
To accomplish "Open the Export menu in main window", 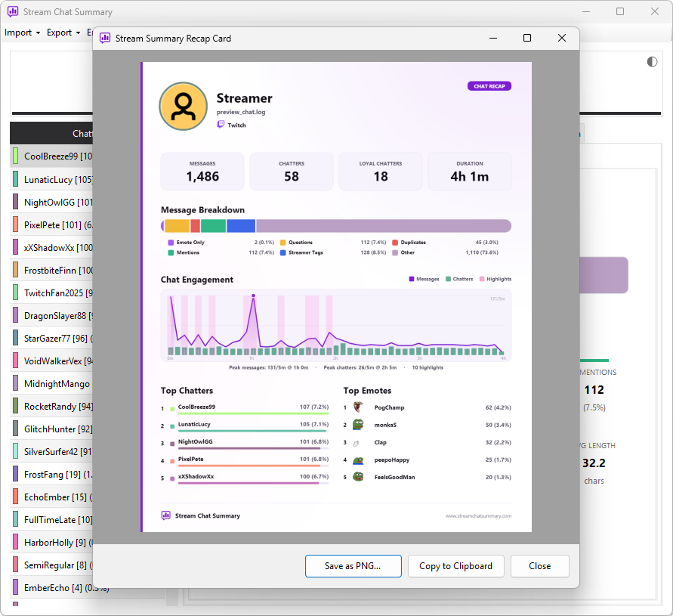I will [63, 33].
